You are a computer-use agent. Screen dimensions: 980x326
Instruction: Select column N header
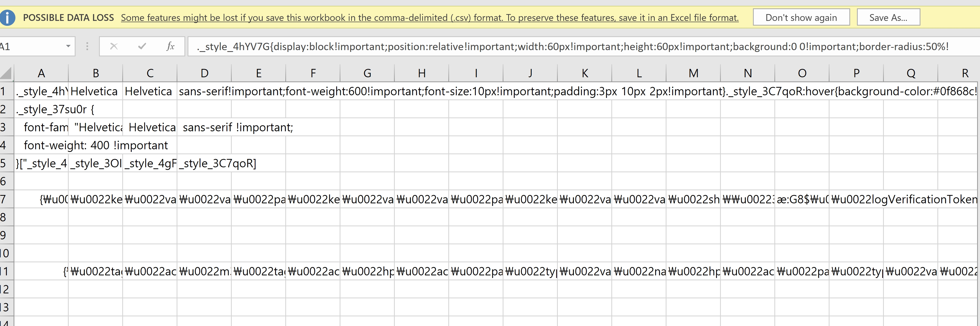point(747,73)
